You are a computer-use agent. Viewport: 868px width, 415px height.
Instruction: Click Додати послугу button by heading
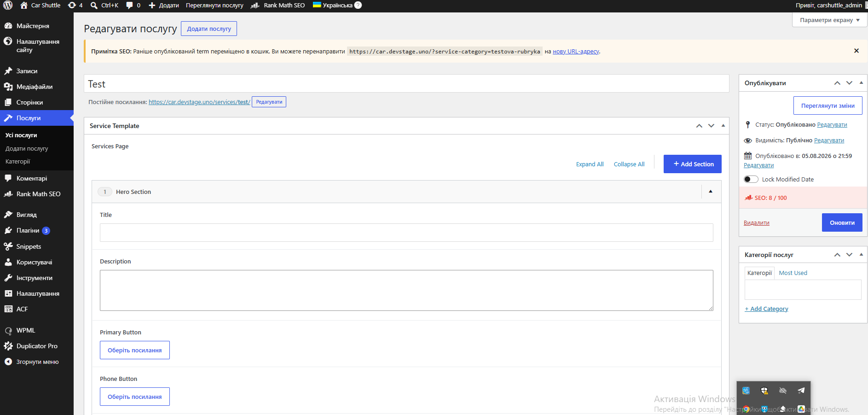tap(209, 29)
